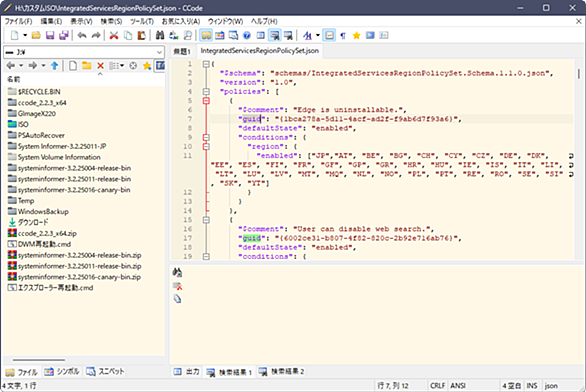Toggle word wrap in the toolbar
Viewport: 586px width, 392px height.
(329, 36)
